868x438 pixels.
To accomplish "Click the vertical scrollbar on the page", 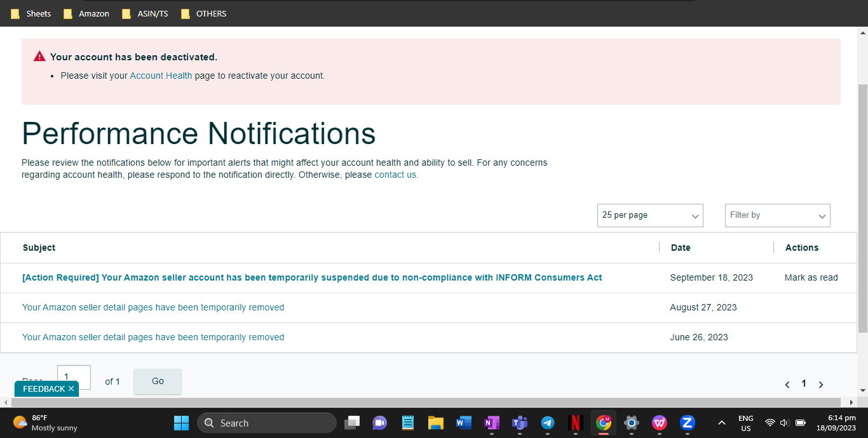I will (x=862, y=208).
